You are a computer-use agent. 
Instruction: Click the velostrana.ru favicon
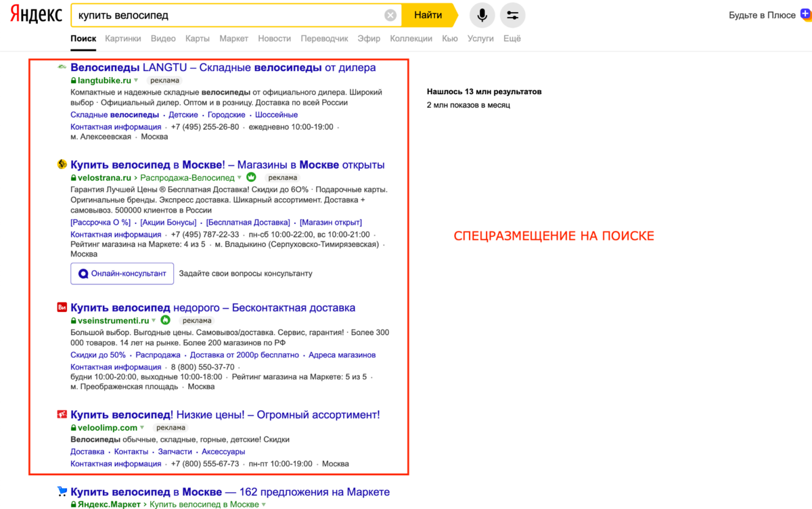pyautogui.click(x=62, y=164)
